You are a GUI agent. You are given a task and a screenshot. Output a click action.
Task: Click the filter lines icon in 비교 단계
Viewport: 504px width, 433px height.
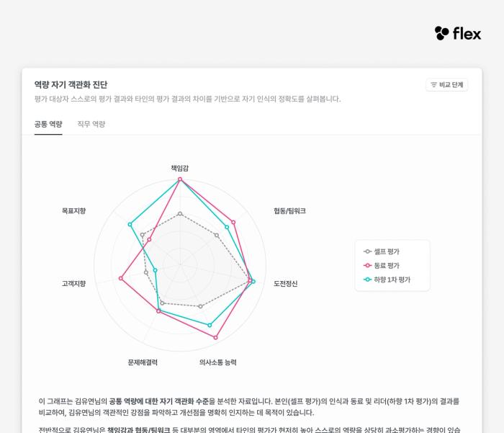point(433,84)
